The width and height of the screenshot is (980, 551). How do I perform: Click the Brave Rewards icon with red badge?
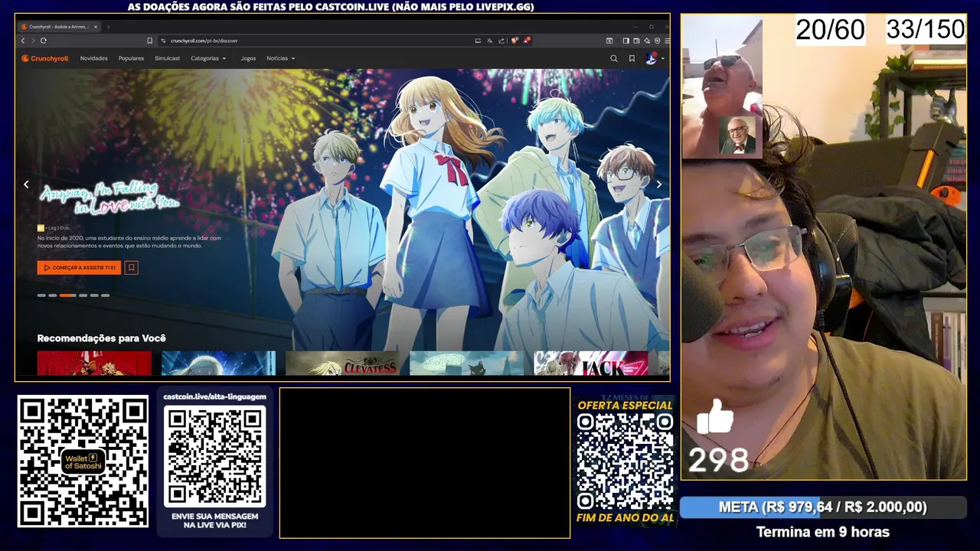528,40
